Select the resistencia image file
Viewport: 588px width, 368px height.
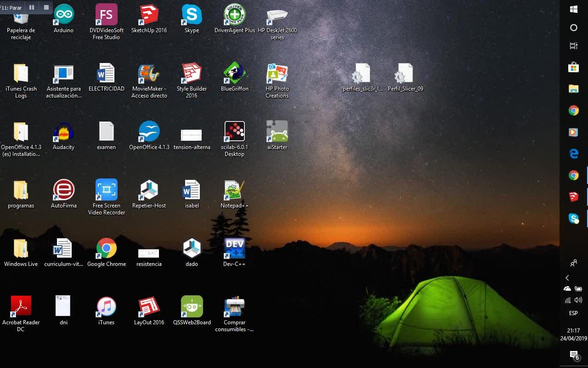(149, 258)
